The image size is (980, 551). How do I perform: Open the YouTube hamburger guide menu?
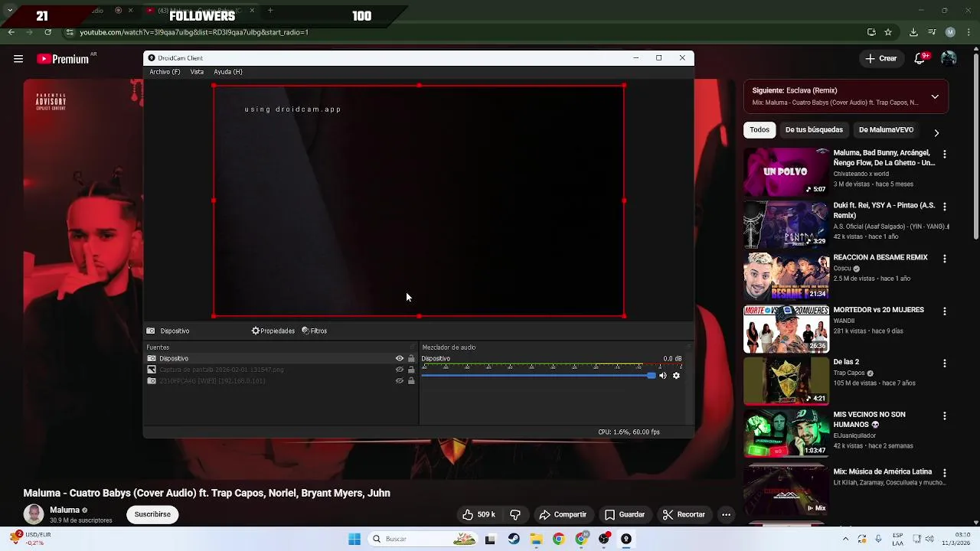coord(18,59)
